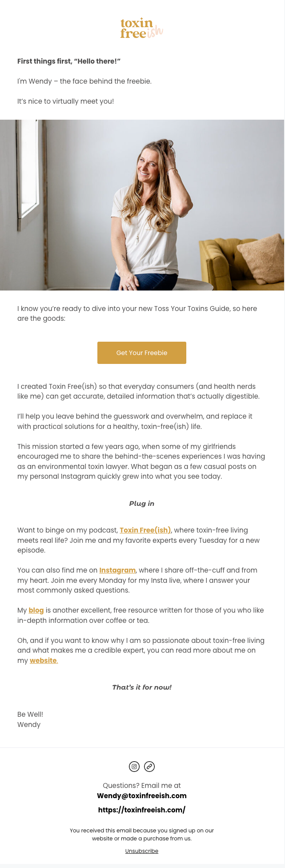This screenshot has height=868, width=285.
Task: Open the Instagram icon in the footer
Action: 134,766
